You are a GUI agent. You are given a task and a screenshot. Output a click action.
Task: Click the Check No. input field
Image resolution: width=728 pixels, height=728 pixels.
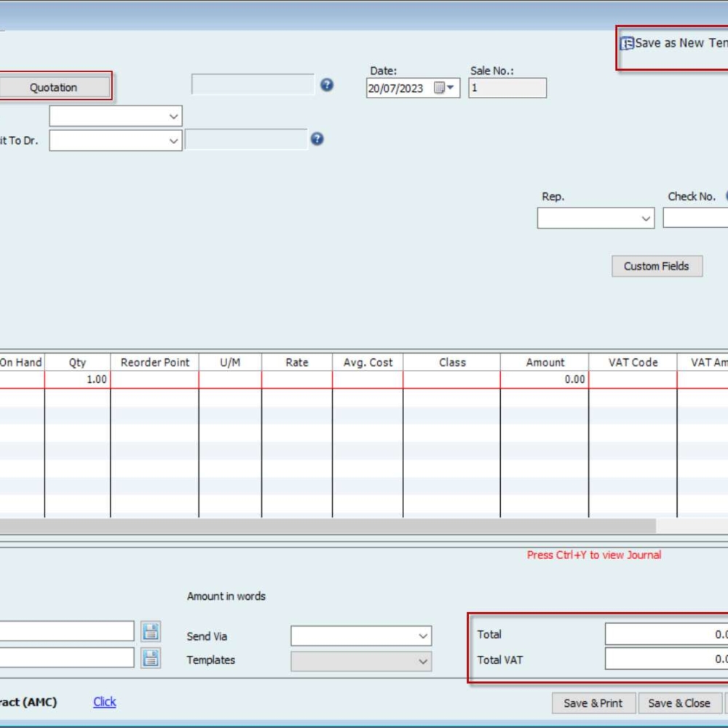[x=695, y=218]
